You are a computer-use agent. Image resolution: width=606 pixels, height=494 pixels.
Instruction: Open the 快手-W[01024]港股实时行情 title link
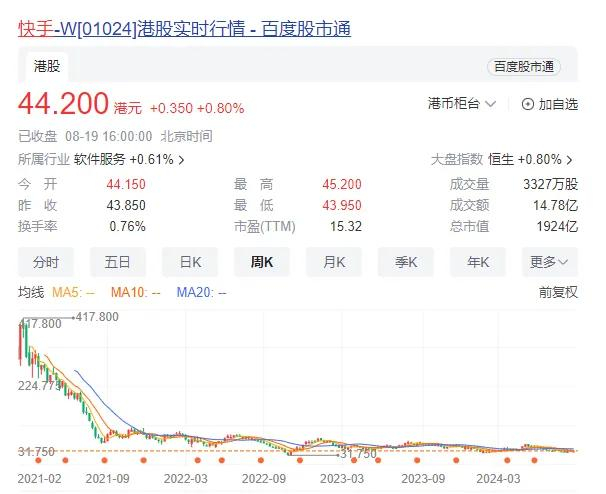click(x=184, y=29)
